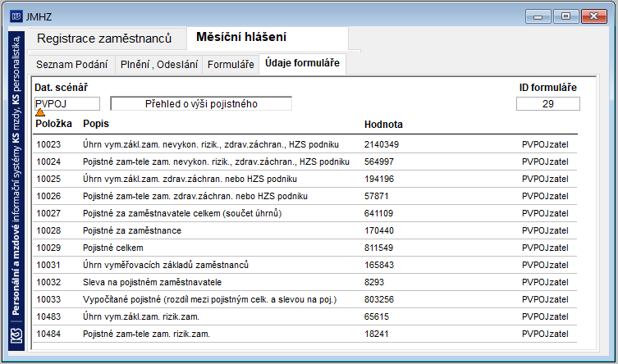The image size is (618, 364).
Task: Click value 641109
Action: pos(379,213)
